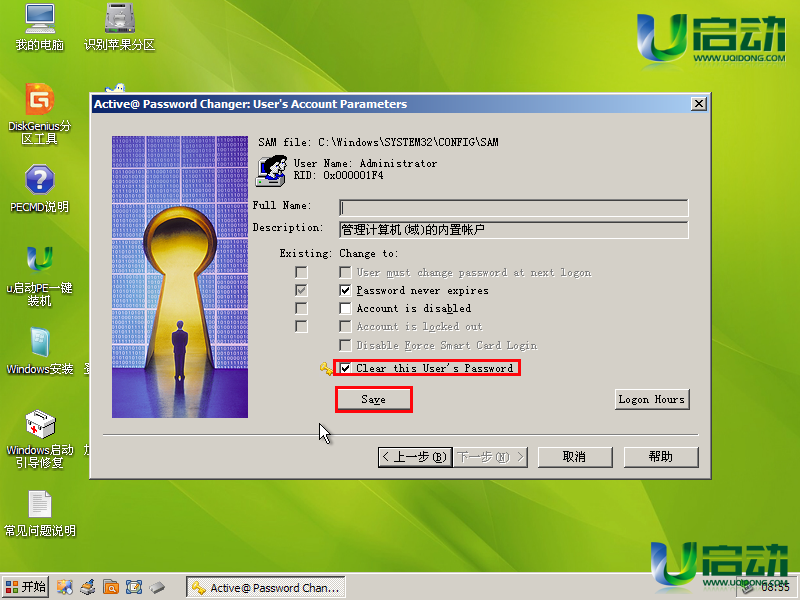Open folder search quick launch icon
Screen dimensions: 800x600
tap(111, 587)
